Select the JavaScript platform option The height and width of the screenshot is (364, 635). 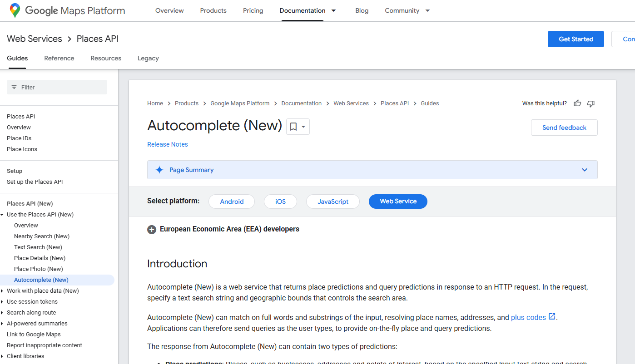pos(333,201)
